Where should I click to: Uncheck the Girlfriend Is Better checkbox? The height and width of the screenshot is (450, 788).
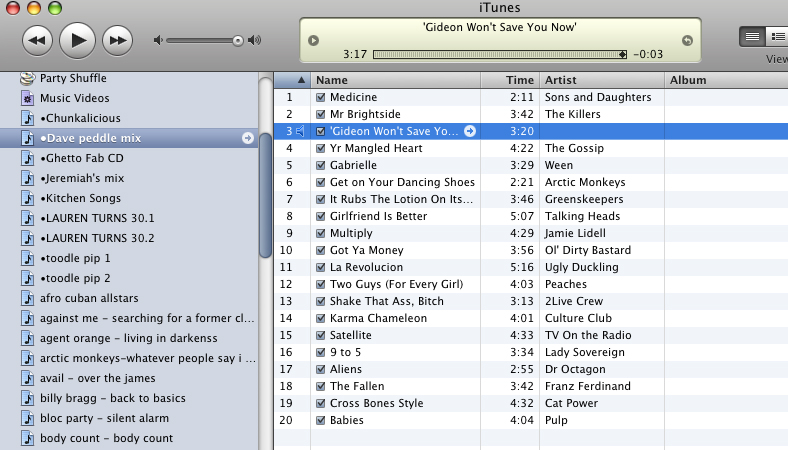tap(321, 216)
